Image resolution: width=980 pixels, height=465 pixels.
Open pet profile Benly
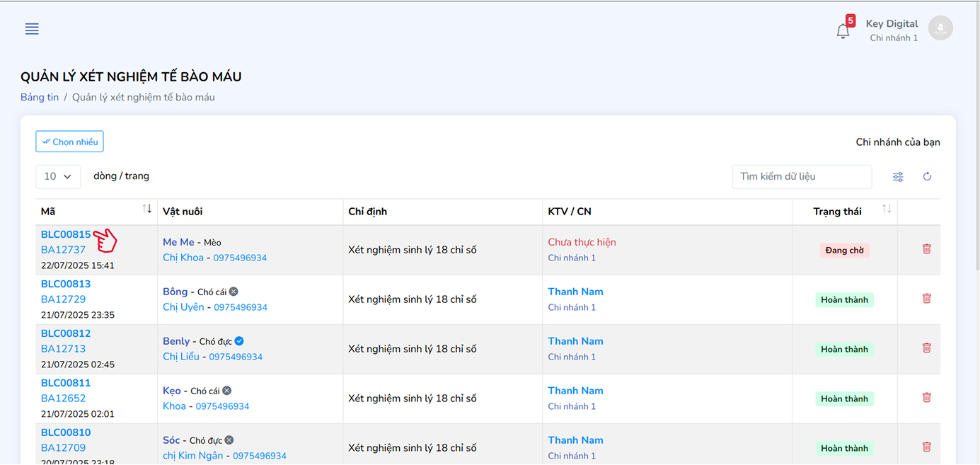coord(176,341)
